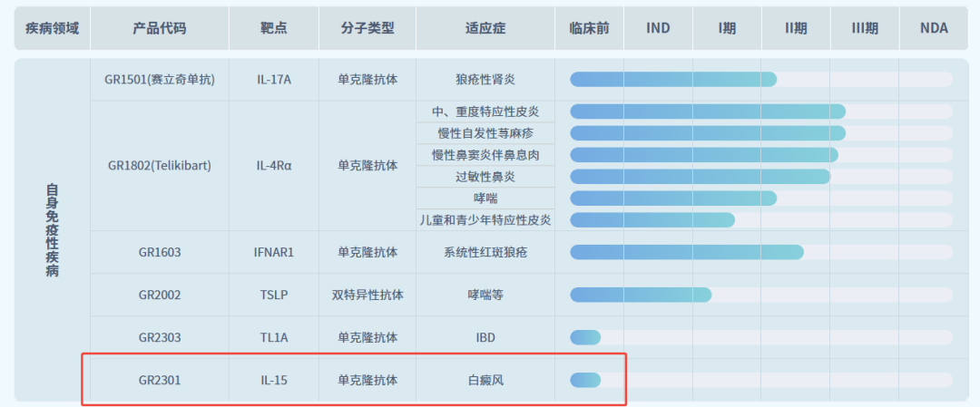This screenshot has width=980, height=407.
Task: Click the III期 stage header
Action: 865,28
